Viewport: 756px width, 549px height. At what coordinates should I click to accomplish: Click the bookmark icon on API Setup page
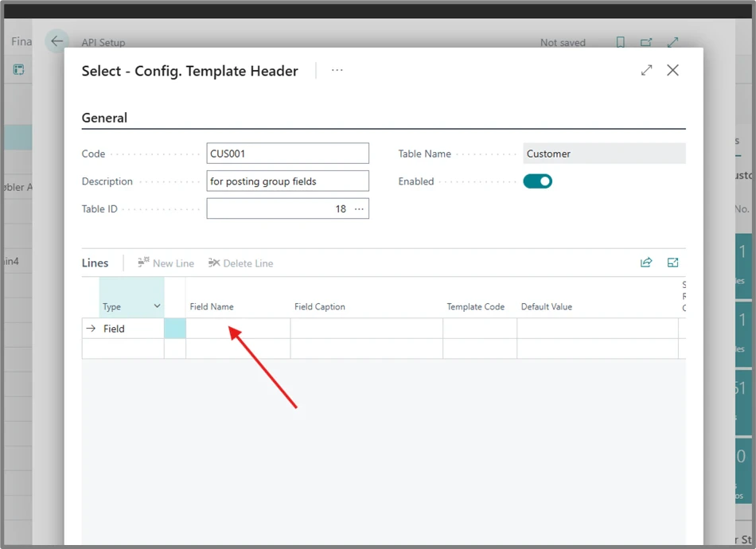621,42
